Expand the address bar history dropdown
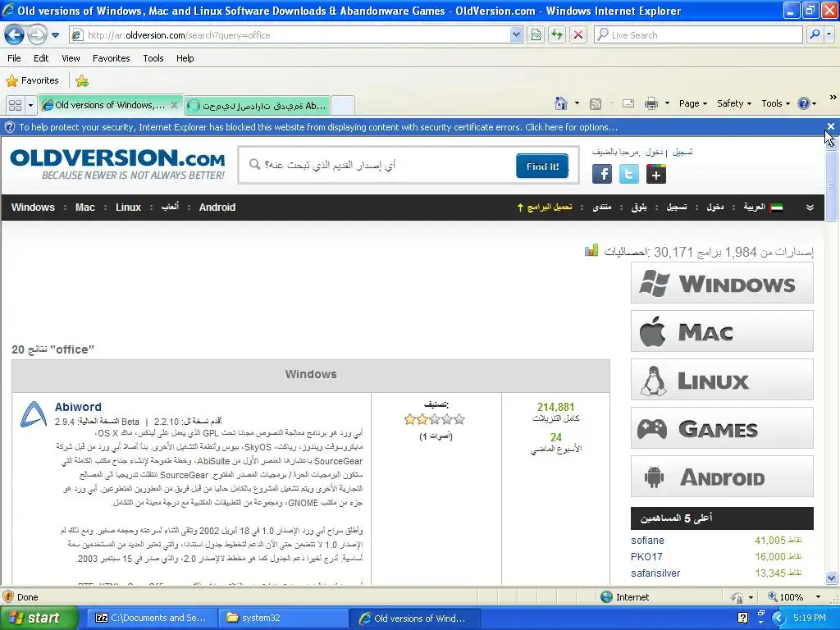Image resolution: width=840 pixels, height=630 pixels. 516,35
